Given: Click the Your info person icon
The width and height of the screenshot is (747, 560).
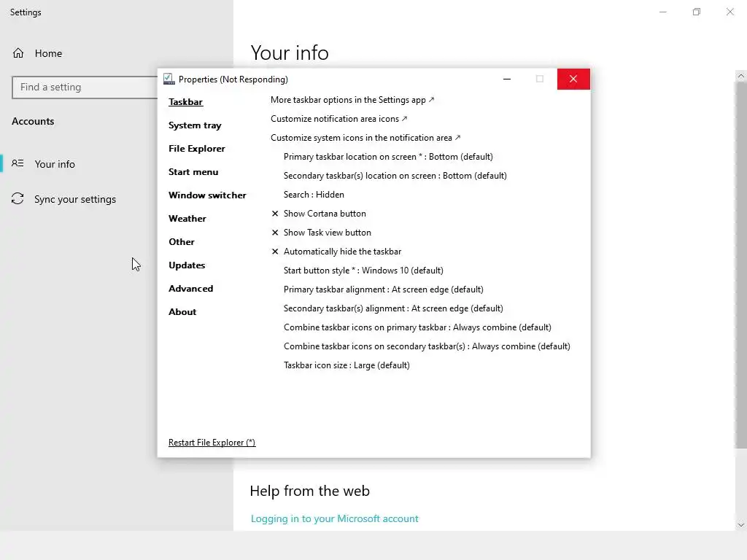Looking at the screenshot, I should (x=18, y=163).
